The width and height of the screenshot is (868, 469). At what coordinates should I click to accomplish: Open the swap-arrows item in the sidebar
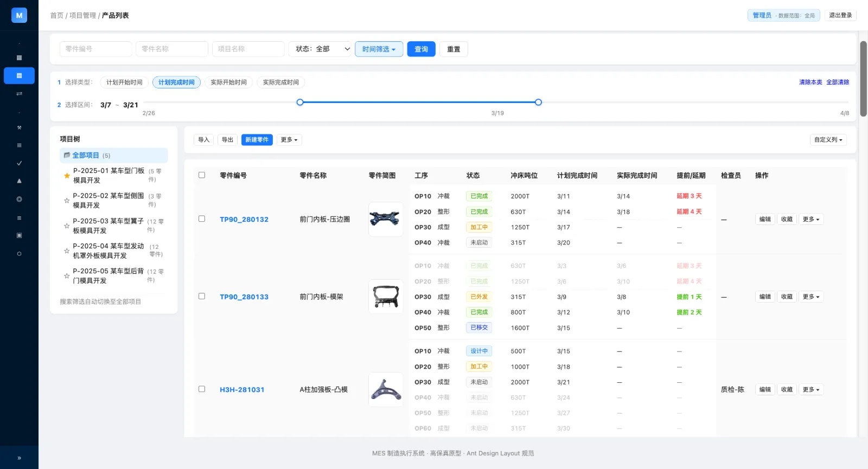coord(19,94)
